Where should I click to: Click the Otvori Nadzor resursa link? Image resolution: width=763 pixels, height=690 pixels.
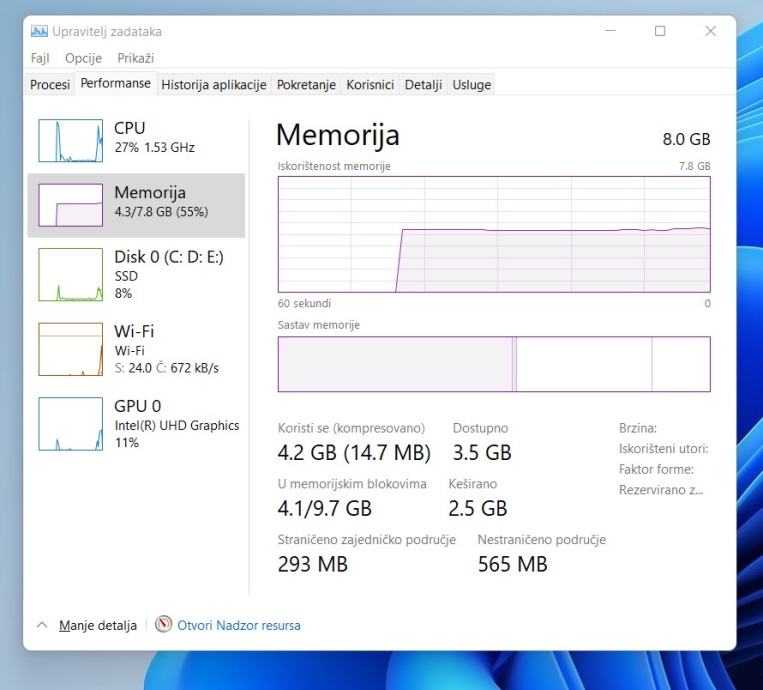pos(239,625)
